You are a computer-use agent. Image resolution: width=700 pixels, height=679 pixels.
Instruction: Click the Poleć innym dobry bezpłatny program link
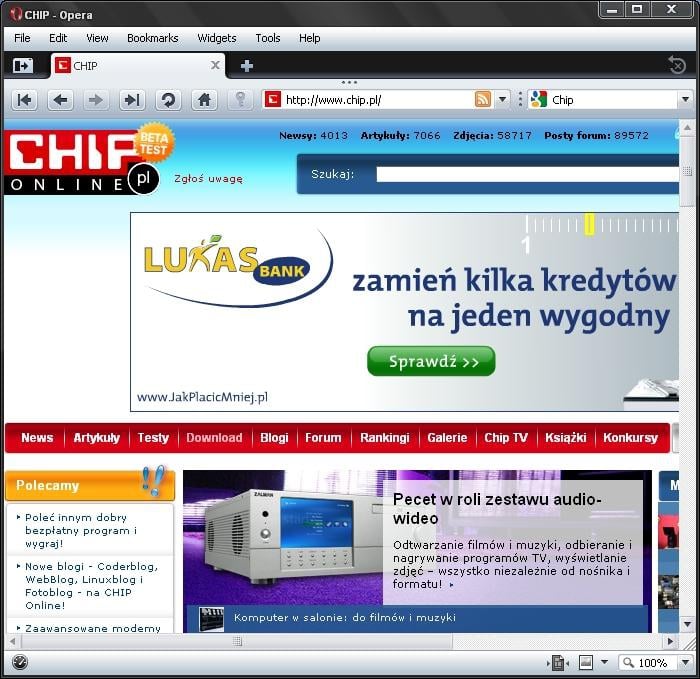click(x=81, y=530)
